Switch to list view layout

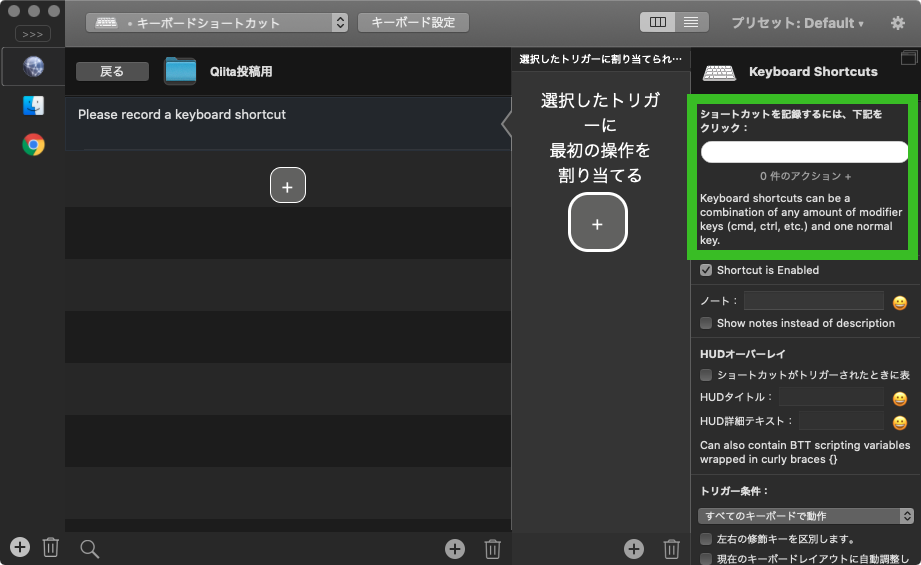pyautogui.click(x=691, y=22)
